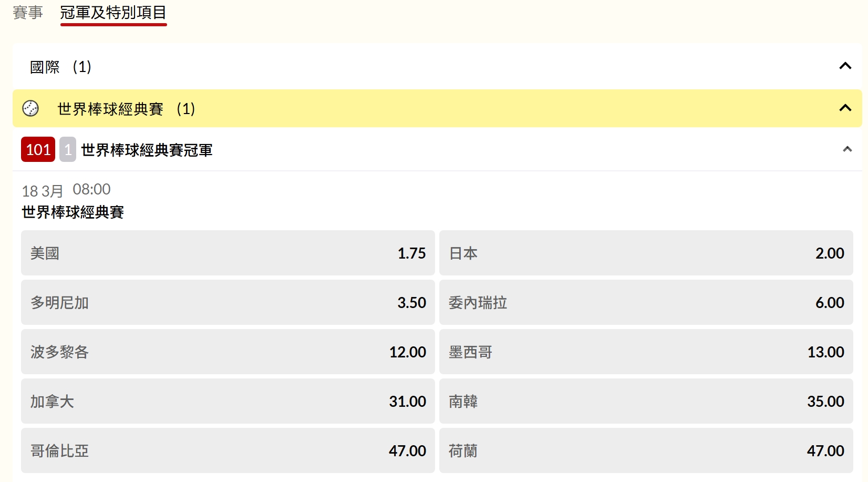The height and width of the screenshot is (482, 868).
Task: Collapse the 國際 section chevron
Action: [845, 66]
